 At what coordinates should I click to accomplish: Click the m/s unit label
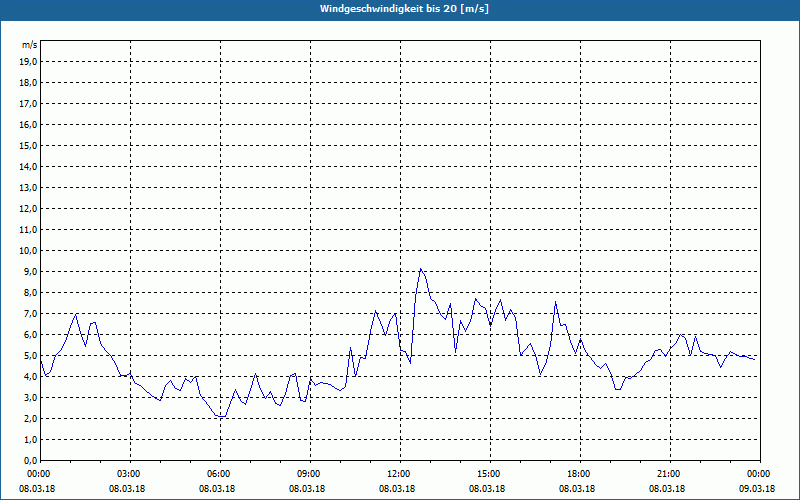click(30, 45)
